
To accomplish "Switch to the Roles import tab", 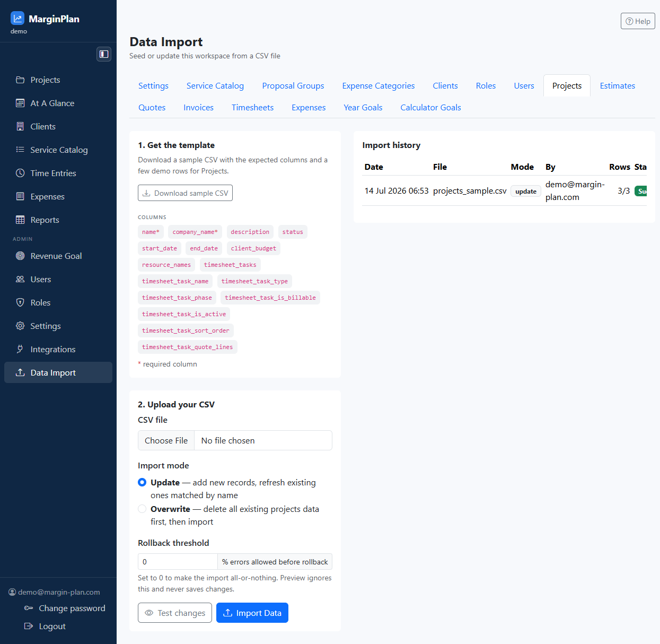I will tap(486, 85).
